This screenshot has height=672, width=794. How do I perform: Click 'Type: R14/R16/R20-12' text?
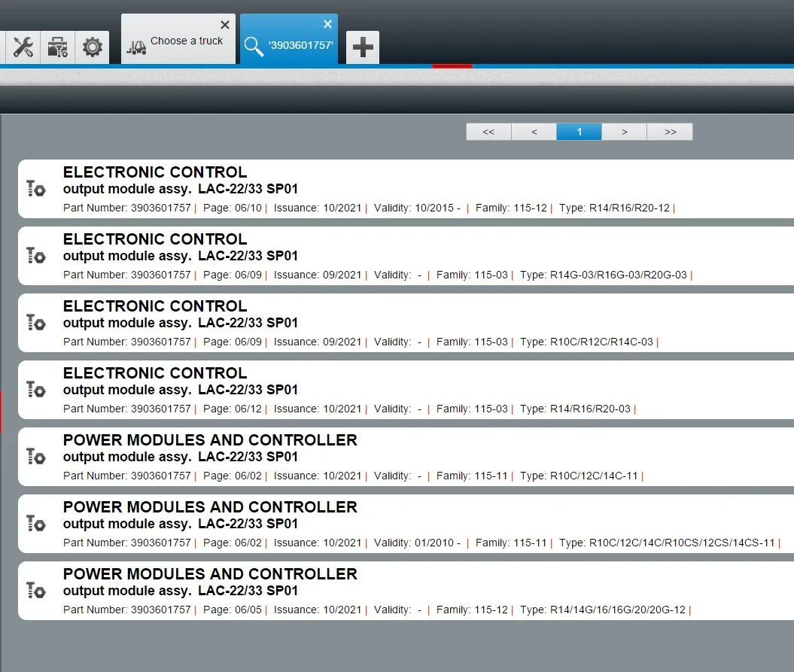[614, 208]
